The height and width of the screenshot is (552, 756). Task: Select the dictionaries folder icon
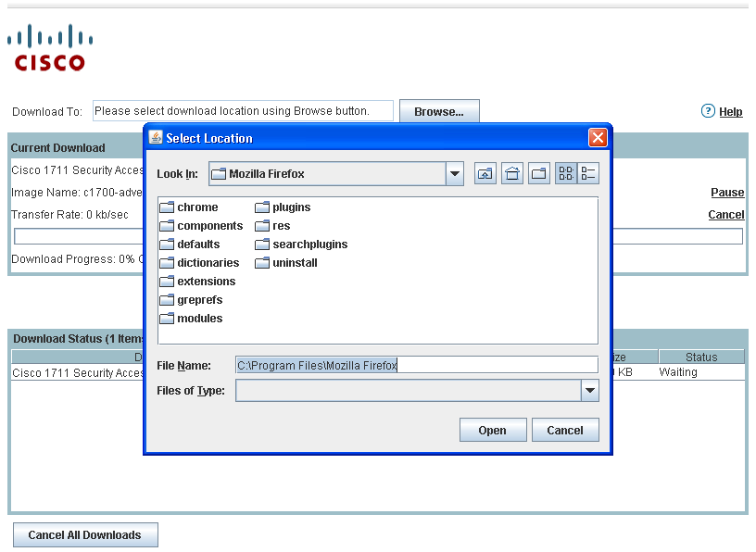tap(167, 263)
